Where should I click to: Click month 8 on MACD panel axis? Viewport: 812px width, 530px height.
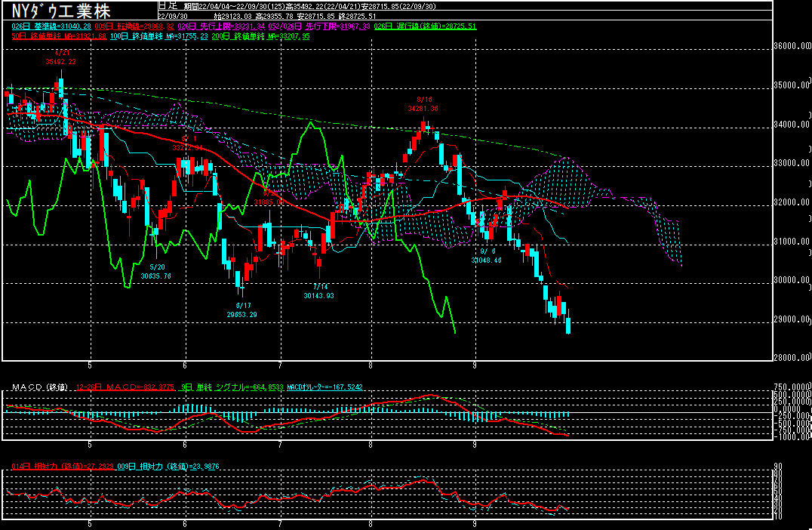371,445
